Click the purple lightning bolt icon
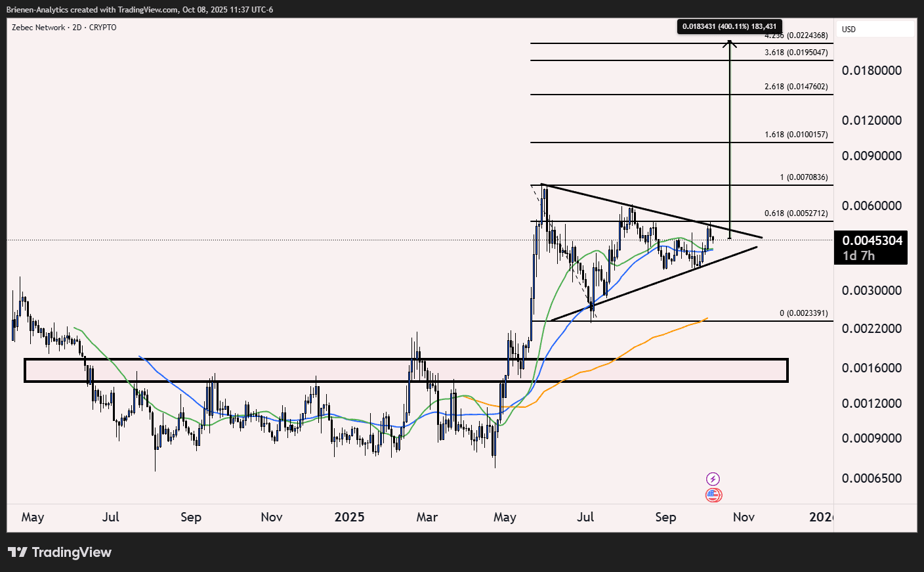Image resolution: width=924 pixels, height=572 pixels. (713, 477)
